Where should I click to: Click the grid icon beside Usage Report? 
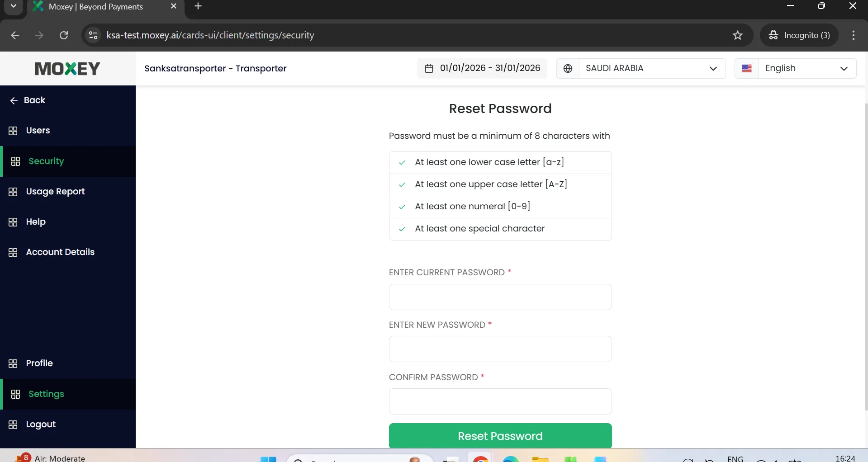(x=13, y=192)
